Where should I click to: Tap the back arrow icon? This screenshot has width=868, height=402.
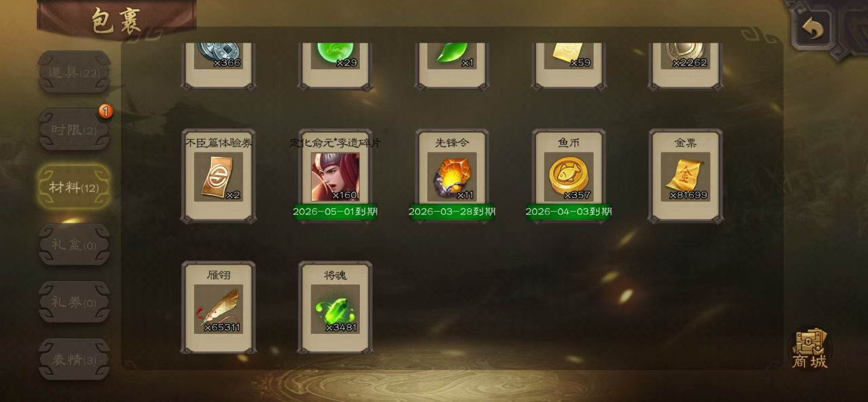pos(812,28)
